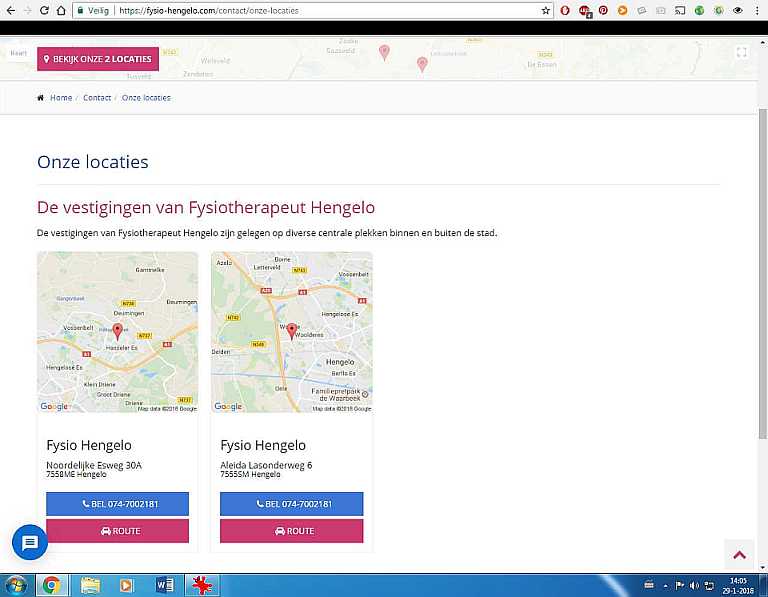Open the browser home page
The height and width of the screenshot is (597, 768).
[x=61, y=10]
